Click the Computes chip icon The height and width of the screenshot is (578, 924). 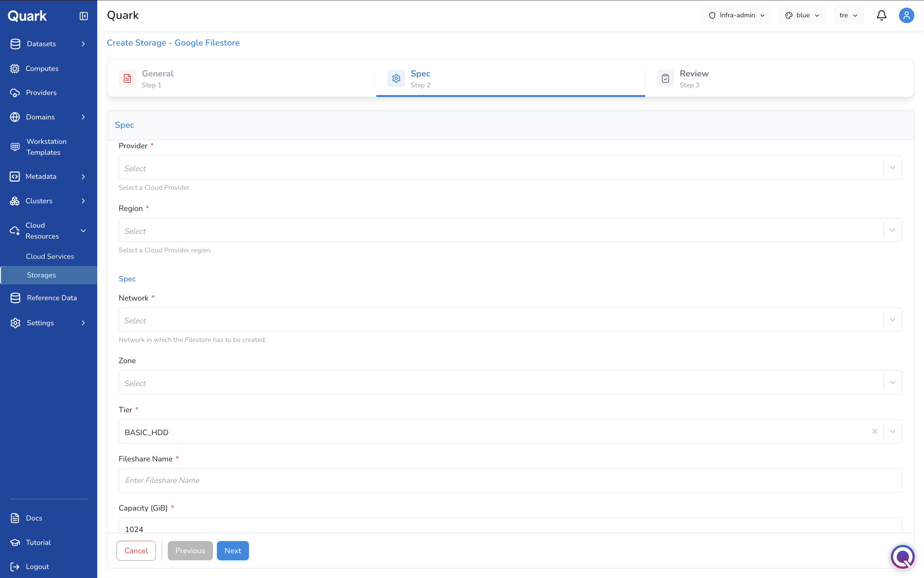coord(14,68)
